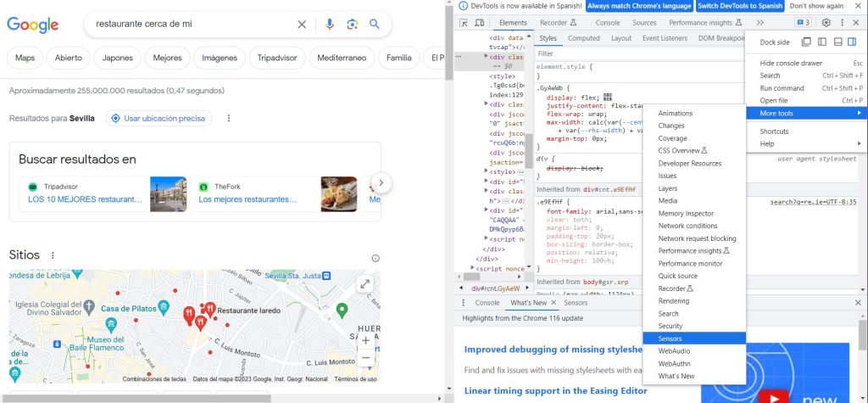Toggle the device toolbar icon in DevTools
Screen dimensions: 868x403
click(480, 23)
